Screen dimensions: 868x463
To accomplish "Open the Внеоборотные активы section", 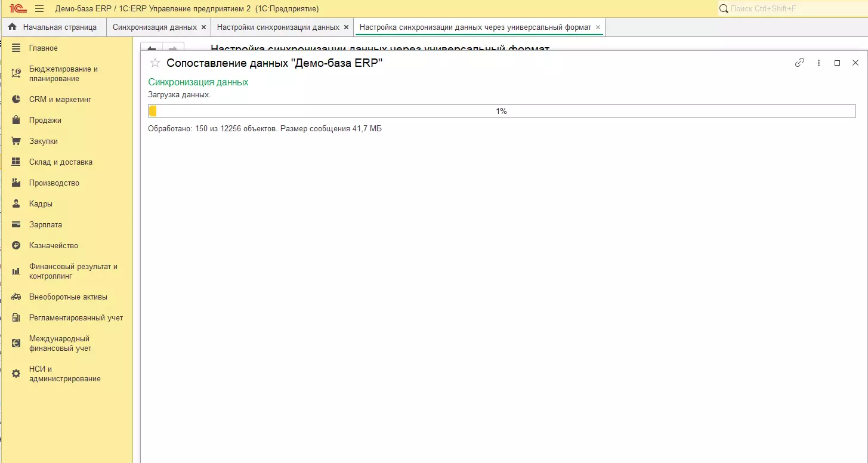I will (67, 297).
